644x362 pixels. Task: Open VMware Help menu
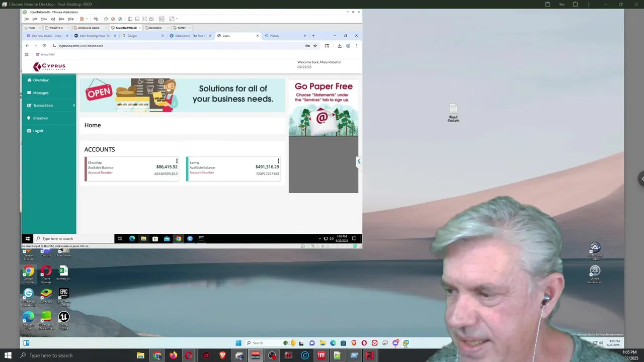[x=70, y=19]
